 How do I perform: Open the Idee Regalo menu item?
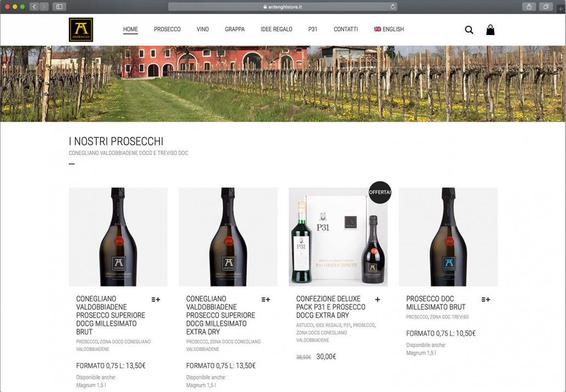pos(276,29)
